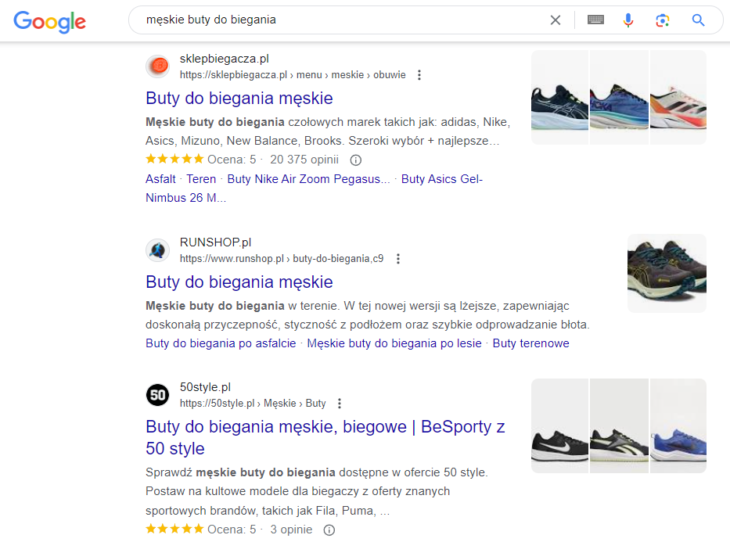This screenshot has width=730, height=560.
Task: Click the https://50style.pl › Męskie › Buty breadcrumb
Action: click(253, 404)
